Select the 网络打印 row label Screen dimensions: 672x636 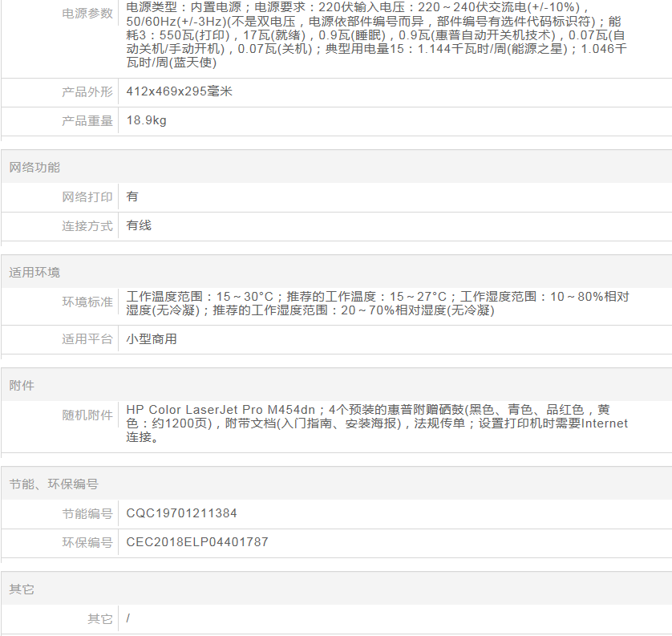tap(87, 197)
